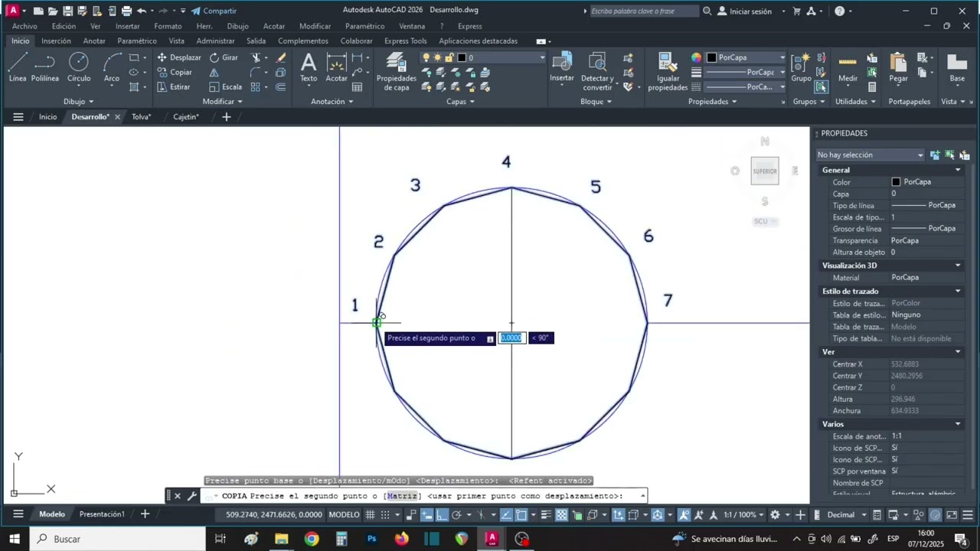980x551 pixels.
Task: Click Igualar propiedades tool
Action: (668, 72)
